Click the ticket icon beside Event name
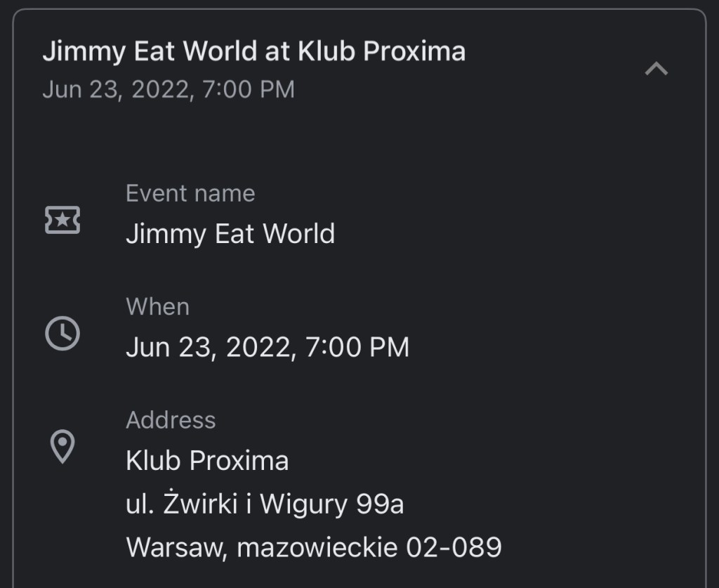Screen dimensions: 719x588 62,221
